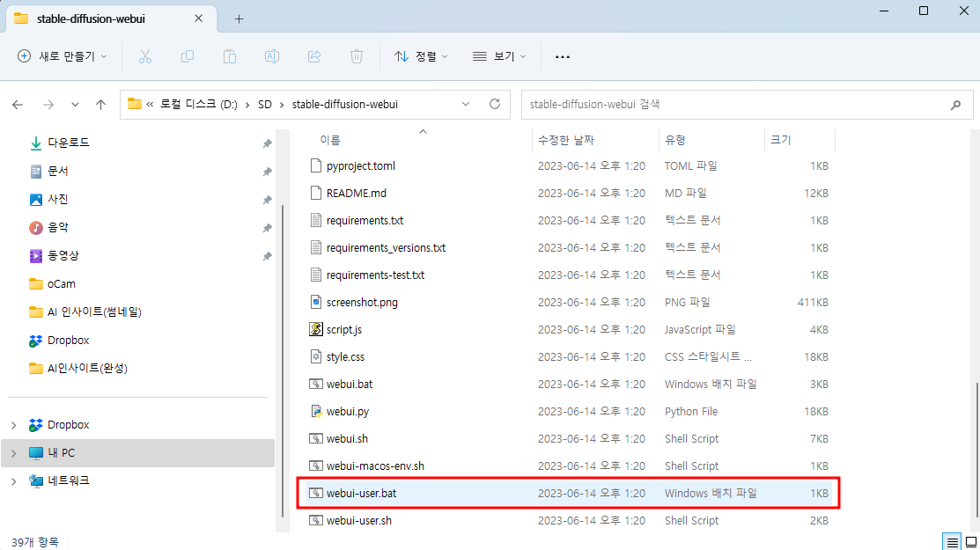Viewport: 980px width, 550px height.
Task: Click the Cut scissors icon in toolbar
Action: tap(145, 57)
